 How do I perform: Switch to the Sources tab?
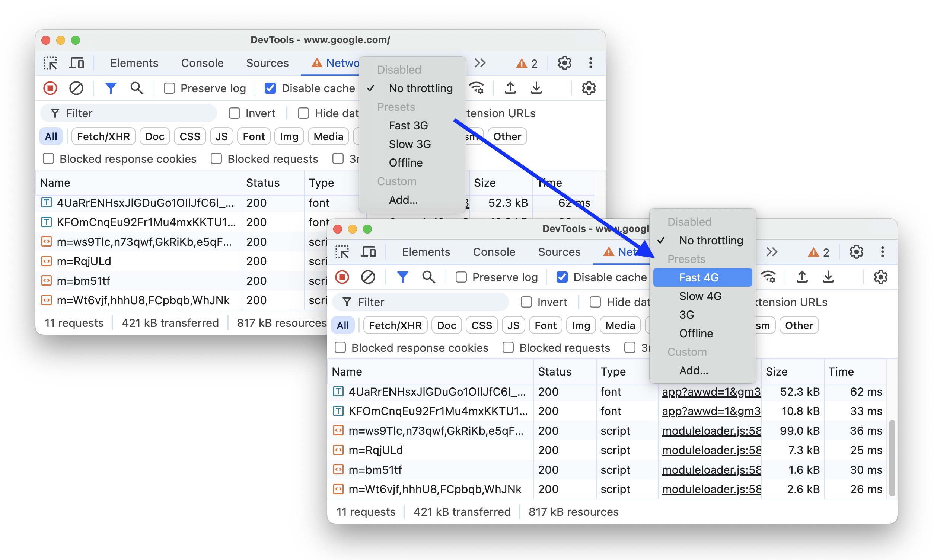click(560, 252)
